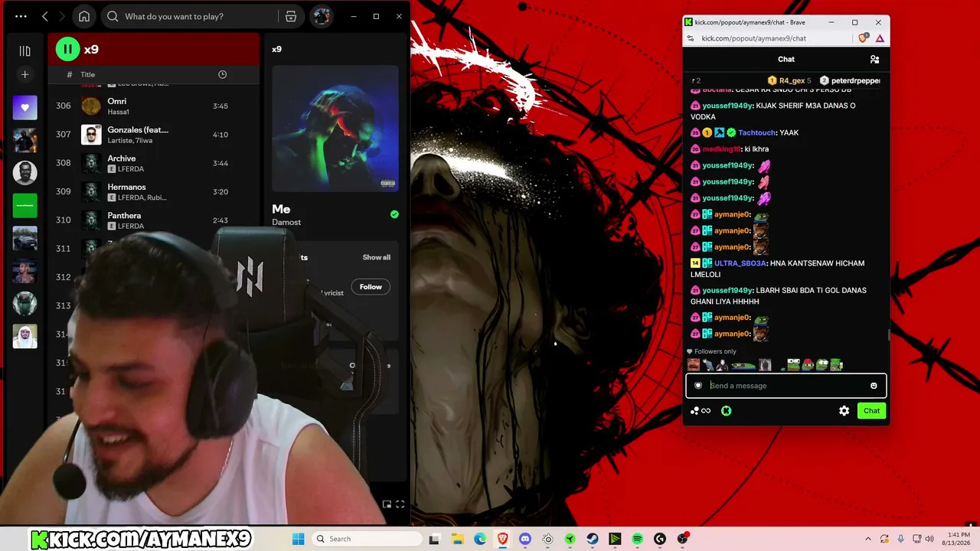Click the taskbar Search box
980x551 pixels.
[367, 539]
